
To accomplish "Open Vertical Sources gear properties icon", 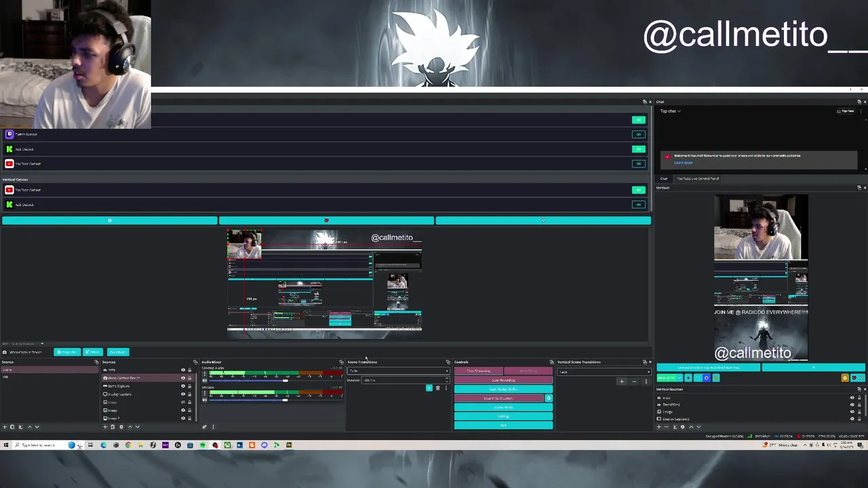I will (683, 427).
